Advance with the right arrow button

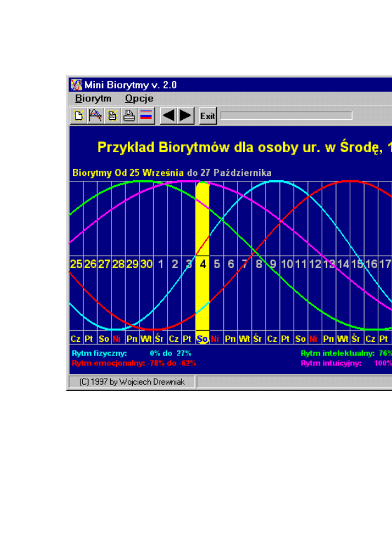click(186, 115)
